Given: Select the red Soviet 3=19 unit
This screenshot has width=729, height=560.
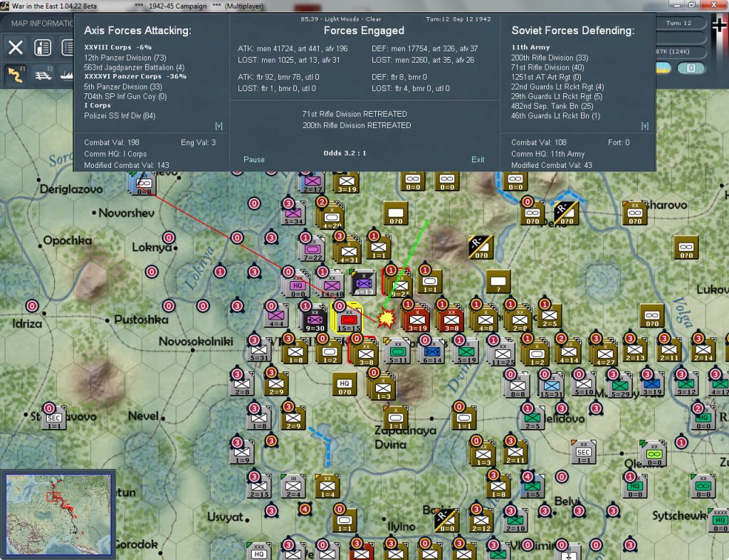Looking at the screenshot, I should click(x=417, y=320).
